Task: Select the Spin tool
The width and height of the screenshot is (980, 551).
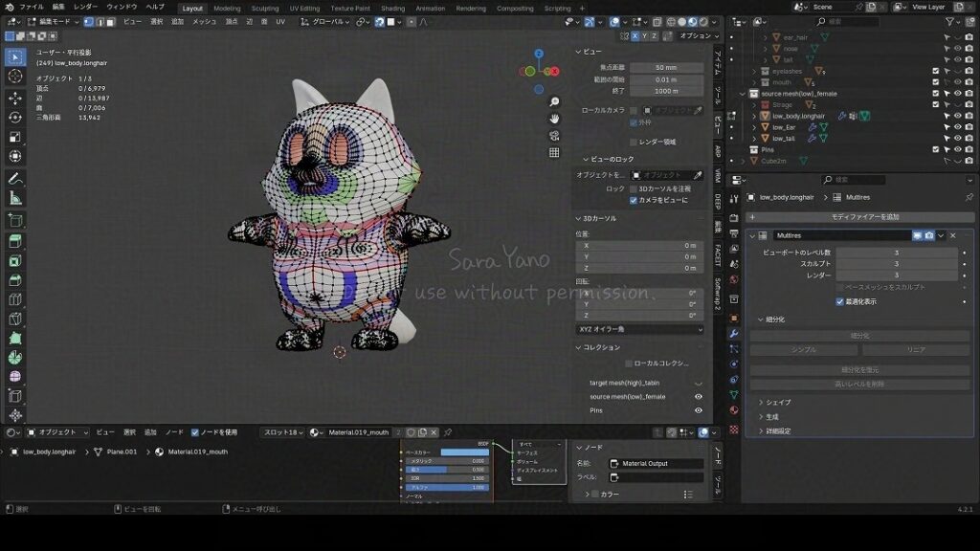Action: (15, 358)
